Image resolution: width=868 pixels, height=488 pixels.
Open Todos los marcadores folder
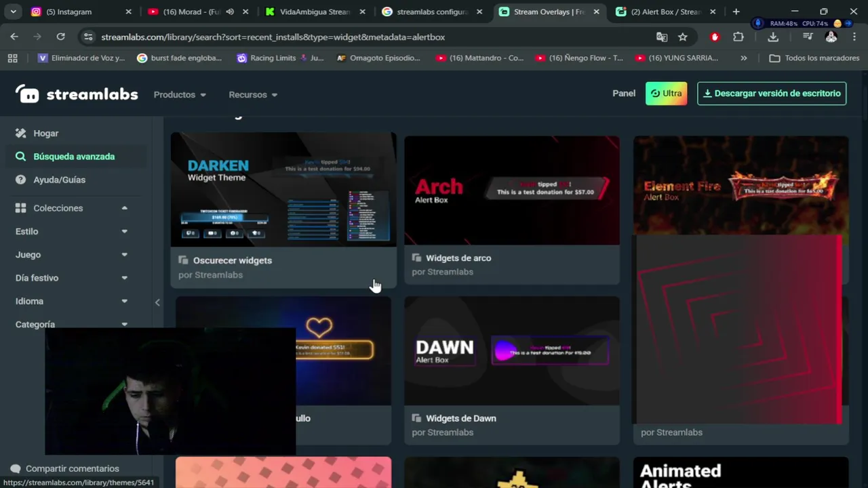814,58
